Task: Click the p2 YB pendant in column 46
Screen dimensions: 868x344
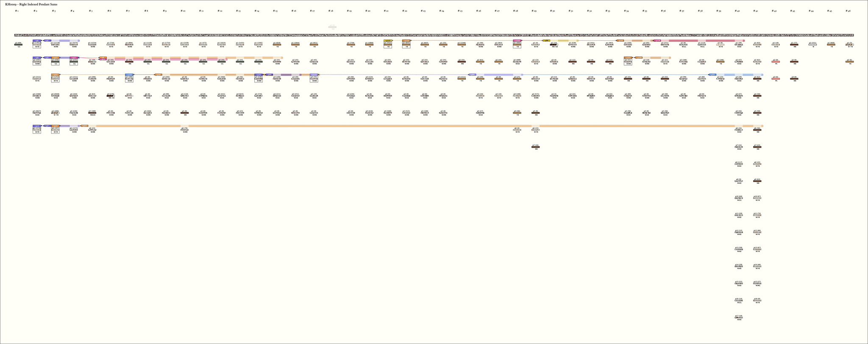Action: coord(849,62)
